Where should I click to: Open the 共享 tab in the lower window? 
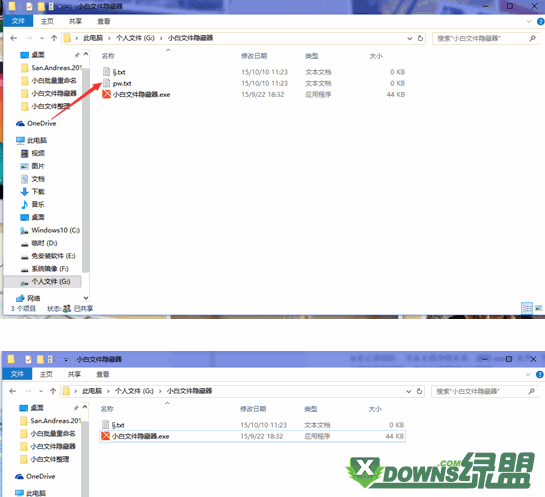click(x=74, y=374)
